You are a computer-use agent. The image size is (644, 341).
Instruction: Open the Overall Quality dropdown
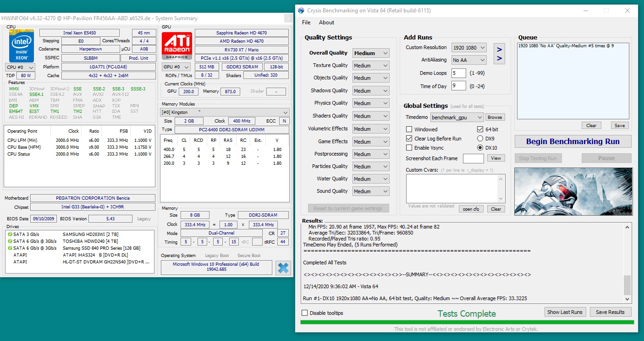(371, 53)
